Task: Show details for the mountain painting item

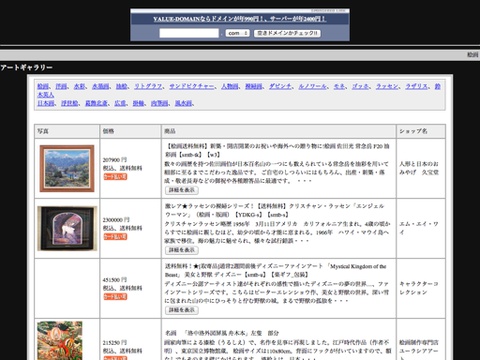Action: (x=182, y=190)
